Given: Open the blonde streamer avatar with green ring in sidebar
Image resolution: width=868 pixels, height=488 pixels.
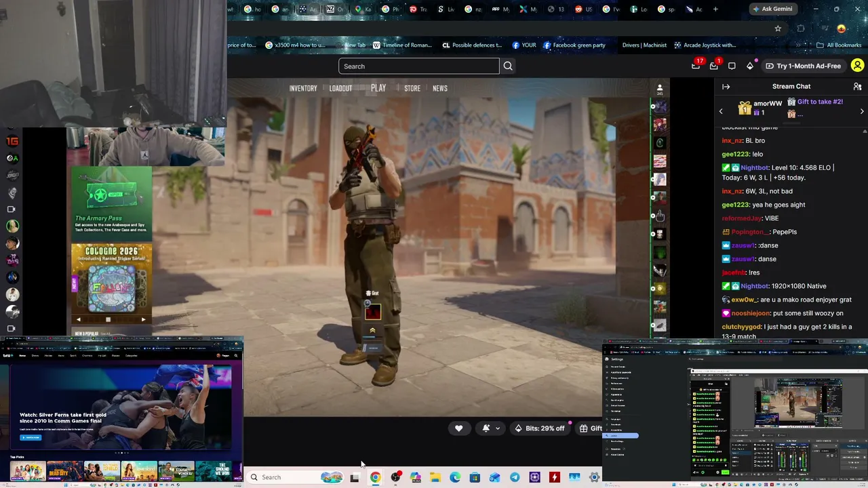Looking at the screenshot, I should click(12, 226).
